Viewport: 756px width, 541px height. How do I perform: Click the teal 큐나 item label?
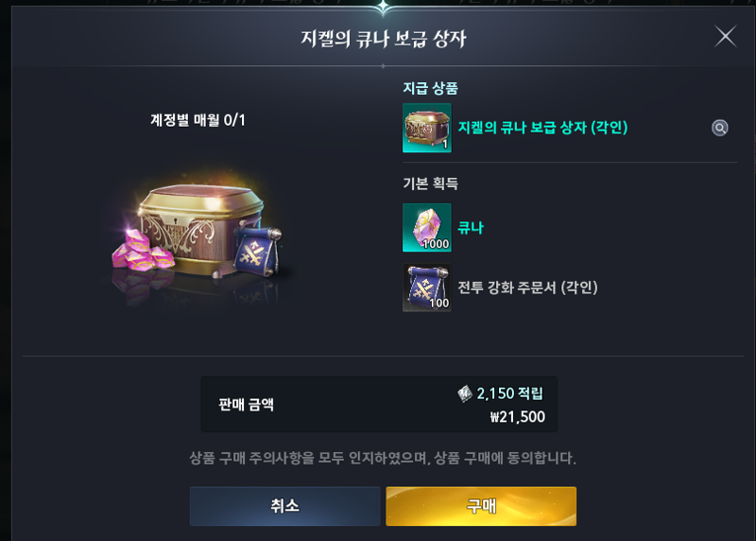470,227
